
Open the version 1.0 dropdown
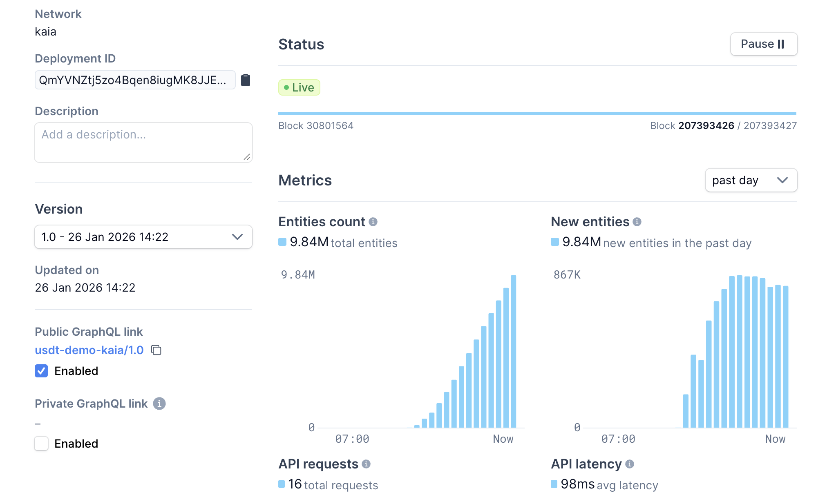click(x=143, y=237)
